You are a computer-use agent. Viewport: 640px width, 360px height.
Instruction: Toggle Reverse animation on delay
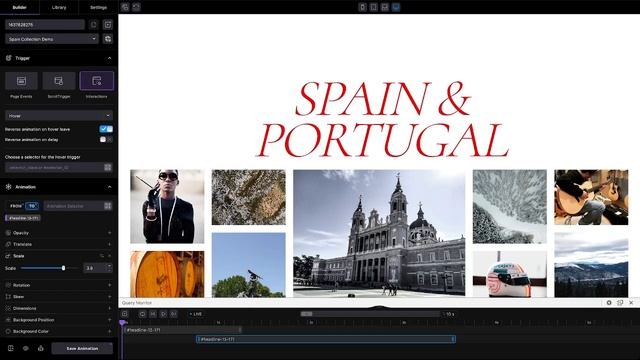pyautogui.click(x=106, y=140)
